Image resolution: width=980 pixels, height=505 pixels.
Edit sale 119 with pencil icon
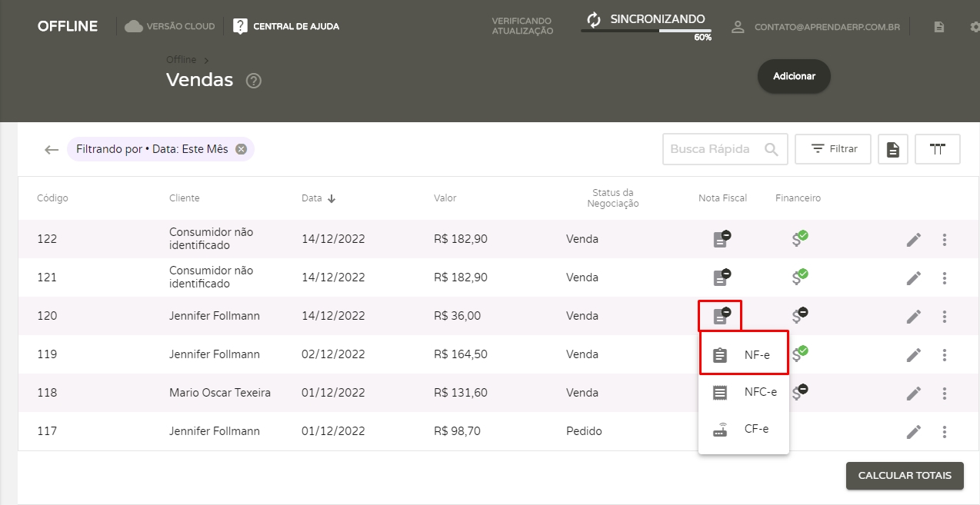[913, 354]
